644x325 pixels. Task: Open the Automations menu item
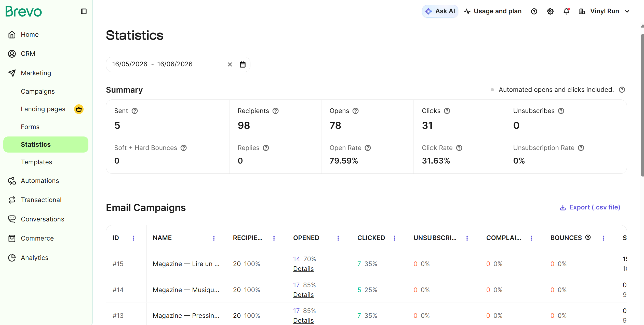[x=40, y=181]
